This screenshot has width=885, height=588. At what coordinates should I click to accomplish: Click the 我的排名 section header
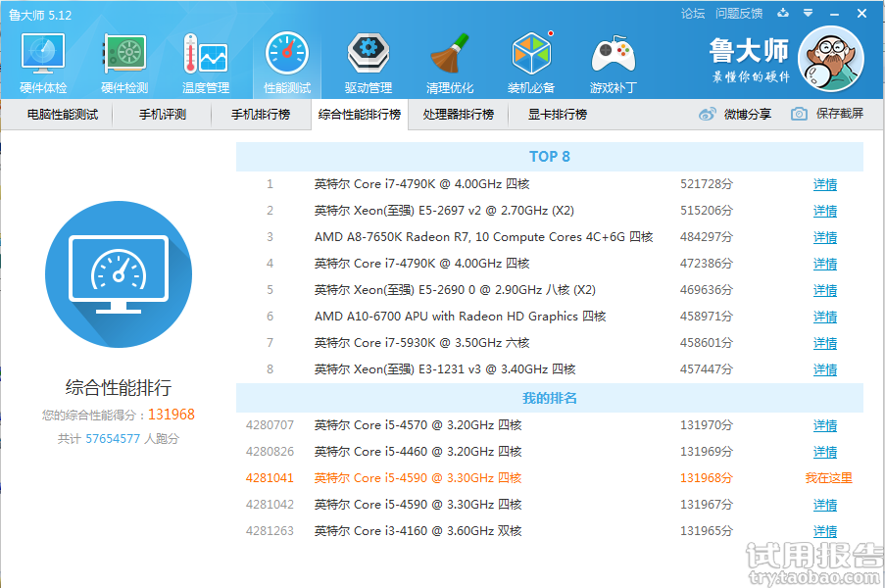549,398
